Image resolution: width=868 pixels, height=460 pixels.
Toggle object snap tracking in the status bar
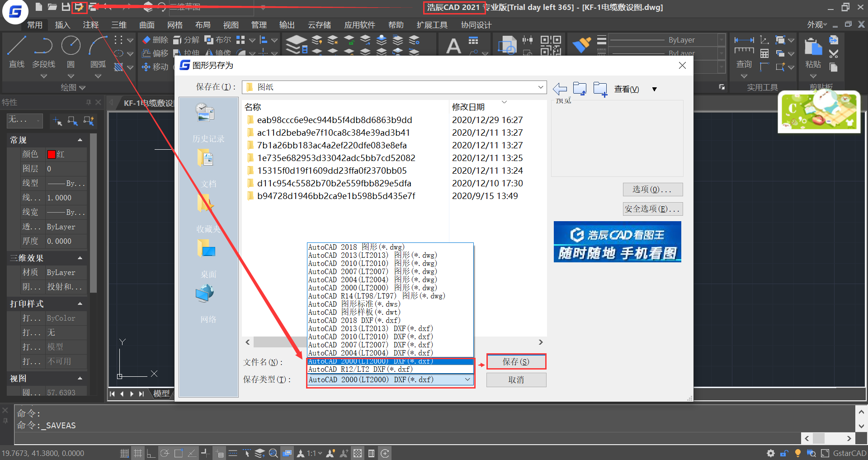pyautogui.click(x=192, y=453)
